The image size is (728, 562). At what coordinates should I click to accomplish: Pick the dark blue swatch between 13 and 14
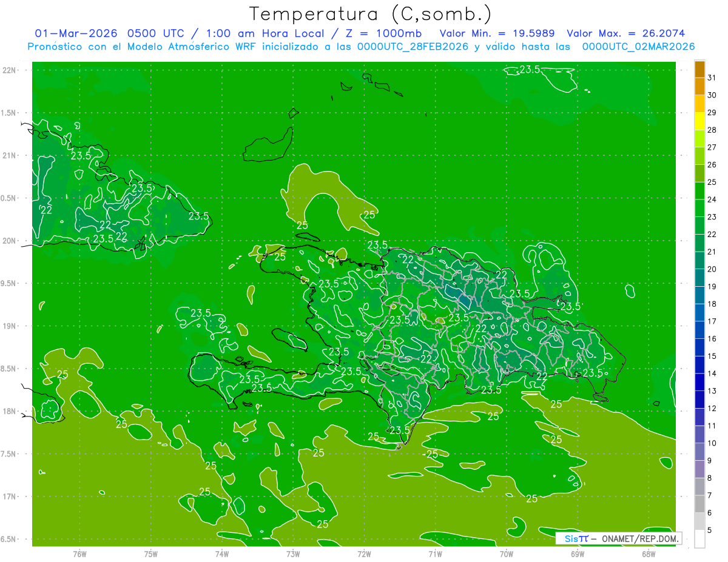pos(699,383)
